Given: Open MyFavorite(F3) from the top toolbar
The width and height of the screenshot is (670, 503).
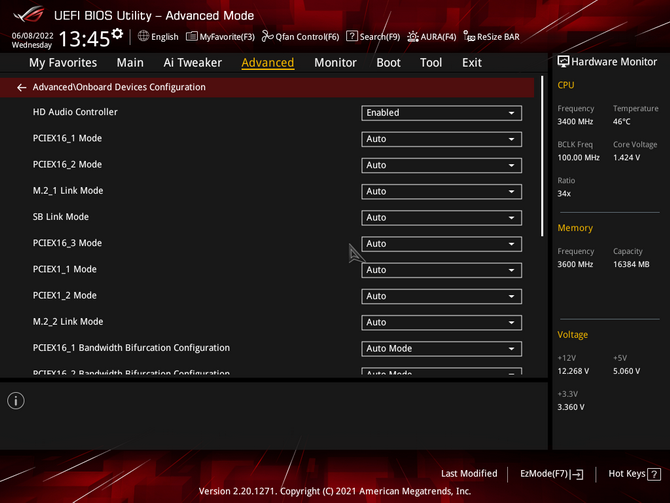Looking at the screenshot, I should [x=192, y=37].
